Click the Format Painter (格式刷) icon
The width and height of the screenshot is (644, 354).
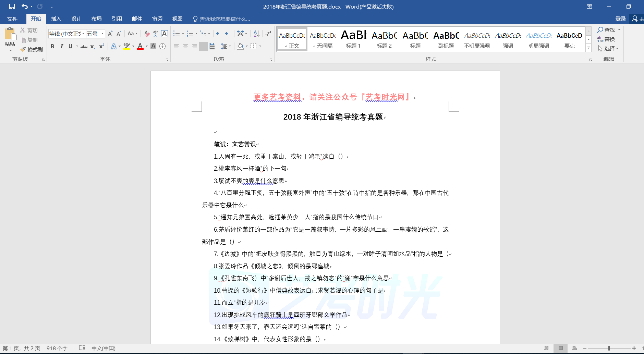[31, 49]
